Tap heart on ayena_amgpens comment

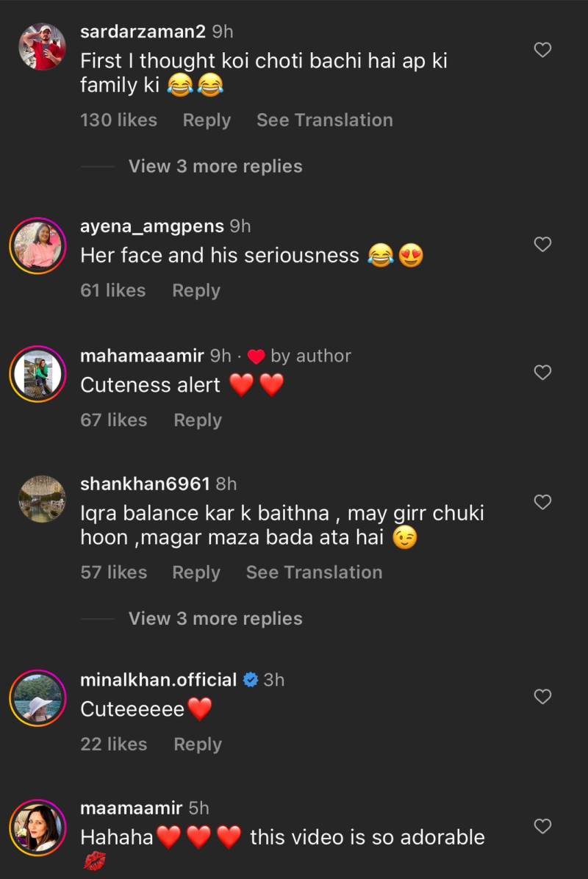pyautogui.click(x=542, y=244)
